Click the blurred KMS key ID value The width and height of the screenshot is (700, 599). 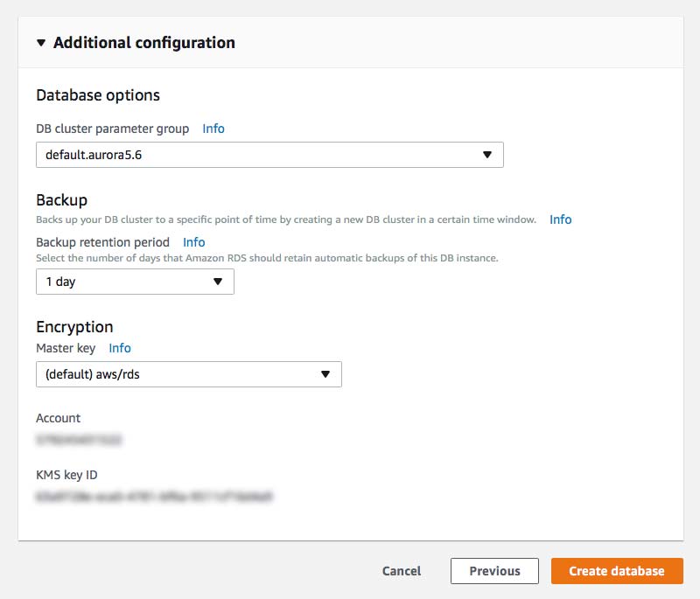pyautogui.click(x=154, y=497)
